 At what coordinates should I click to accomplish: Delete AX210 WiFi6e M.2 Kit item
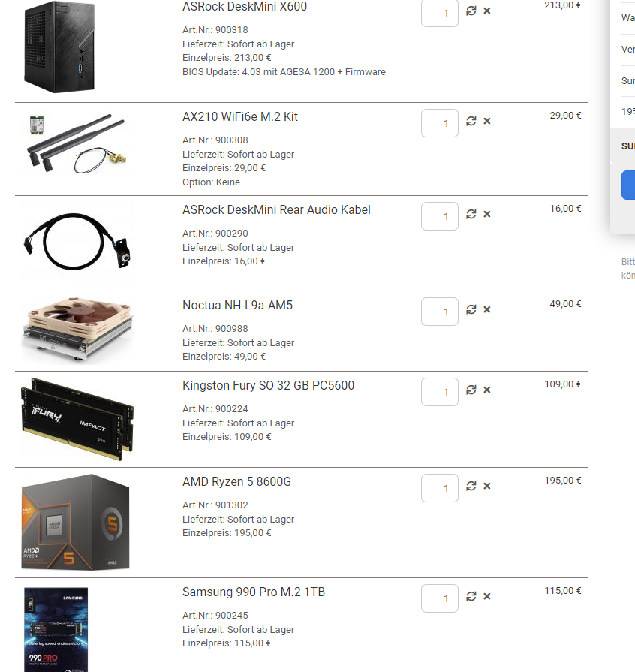coord(486,122)
